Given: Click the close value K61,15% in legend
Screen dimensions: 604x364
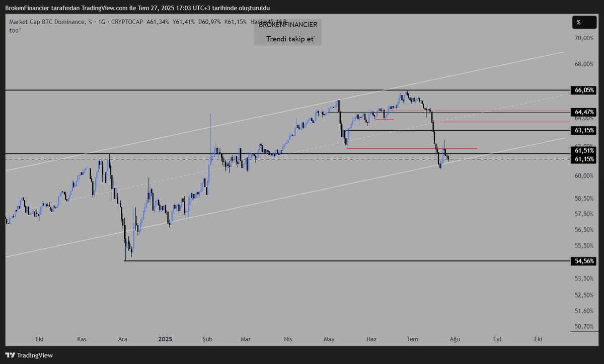Looking at the screenshot, I should tap(236, 23).
